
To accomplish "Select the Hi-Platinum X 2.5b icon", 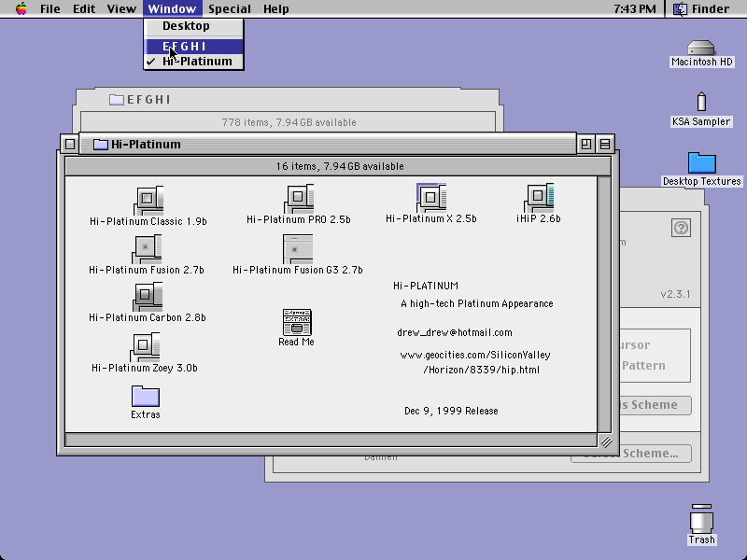I will (431, 197).
